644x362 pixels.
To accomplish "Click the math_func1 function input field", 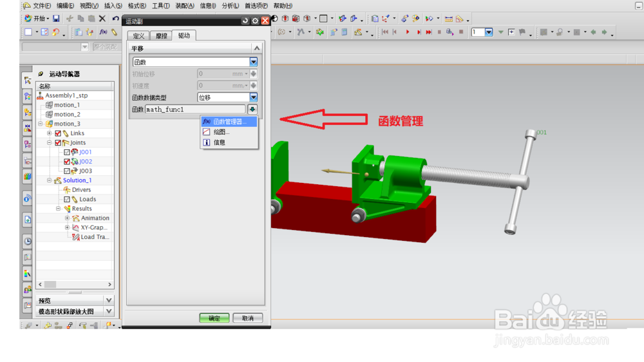I will (x=195, y=110).
